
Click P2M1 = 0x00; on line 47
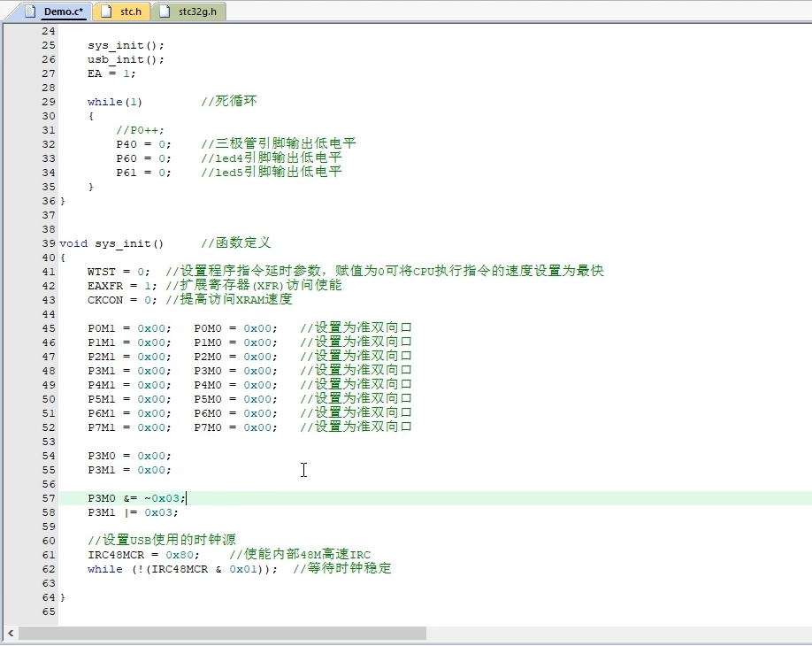click(129, 357)
